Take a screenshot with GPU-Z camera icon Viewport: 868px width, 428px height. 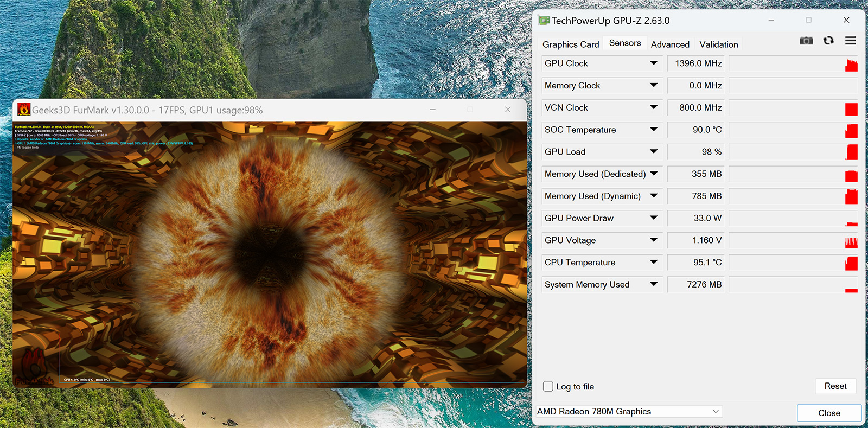coord(806,41)
